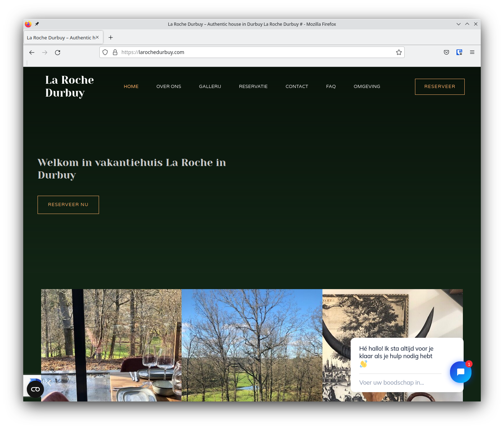Open the Save to Pocket icon
This screenshot has height=429, width=504.
click(x=446, y=53)
